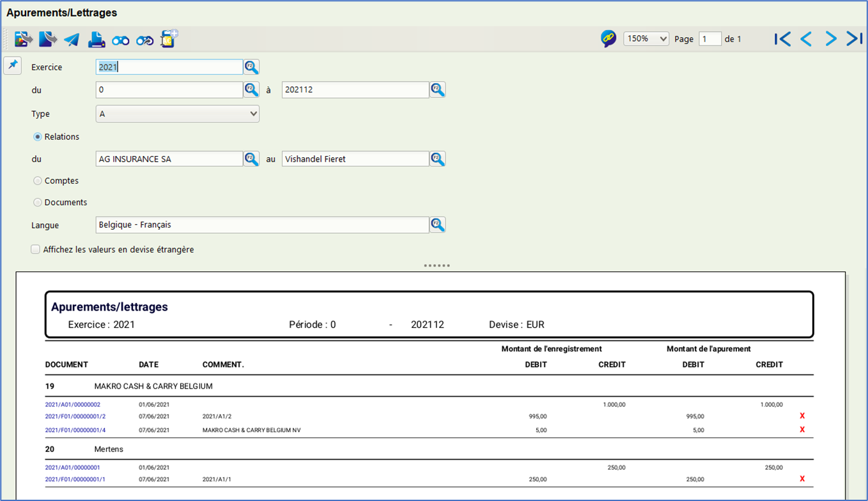868x501 pixels.
Task: Open the 150% zoom dropdown
Action: pos(646,39)
